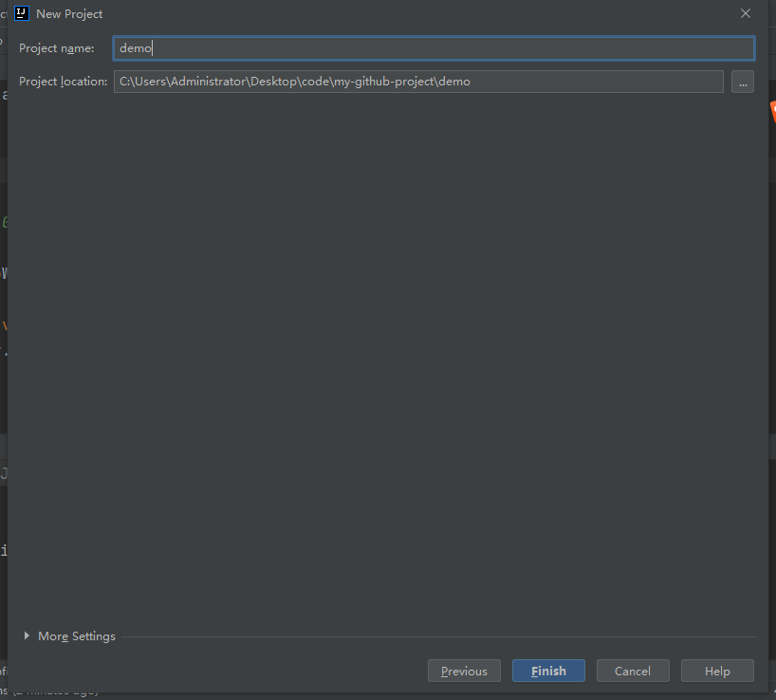Viewport: 776px width, 700px height.
Task: Cancel the New Project dialog
Action: click(x=633, y=671)
